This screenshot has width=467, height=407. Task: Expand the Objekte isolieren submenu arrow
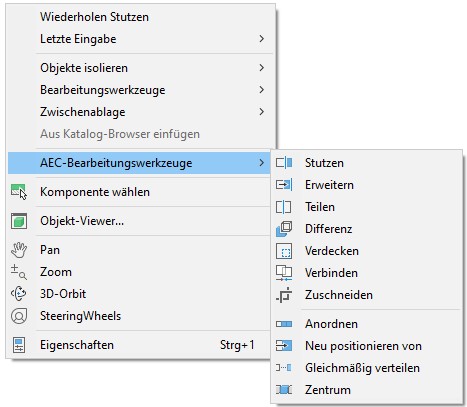[262, 68]
